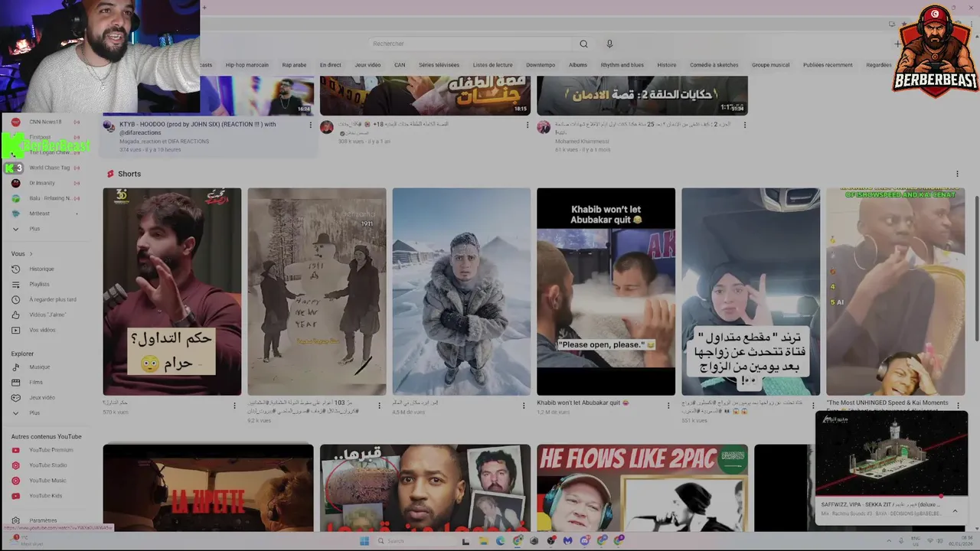Open three-dot menu for UNHINGED Speed short

pyautogui.click(x=957, y=406)
